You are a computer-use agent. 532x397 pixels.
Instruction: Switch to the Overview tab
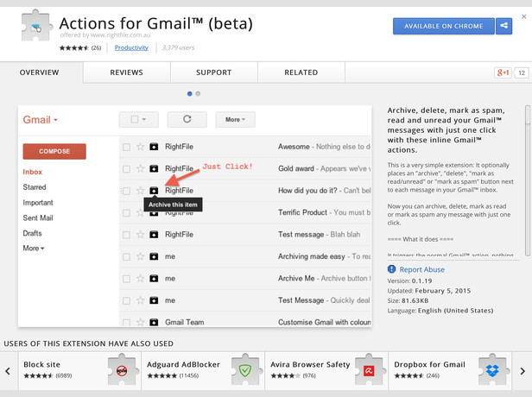pyautogui.click(x=40, y=72)
